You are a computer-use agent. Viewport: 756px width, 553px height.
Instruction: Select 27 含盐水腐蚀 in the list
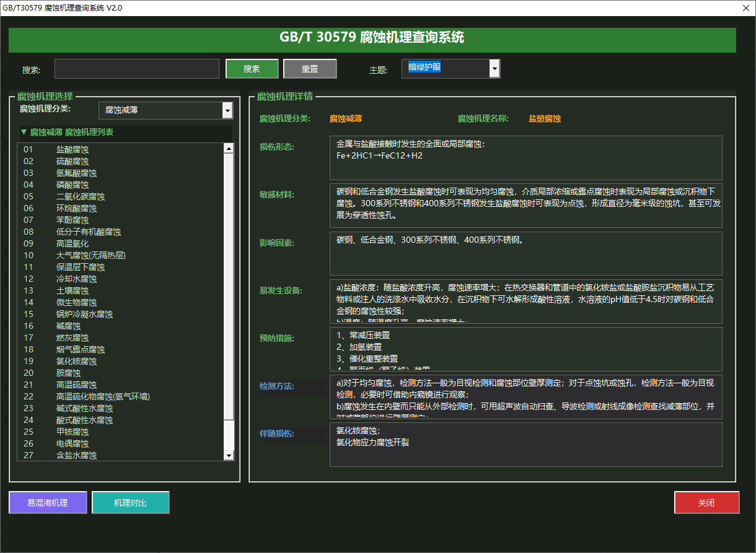click(121, 455)
